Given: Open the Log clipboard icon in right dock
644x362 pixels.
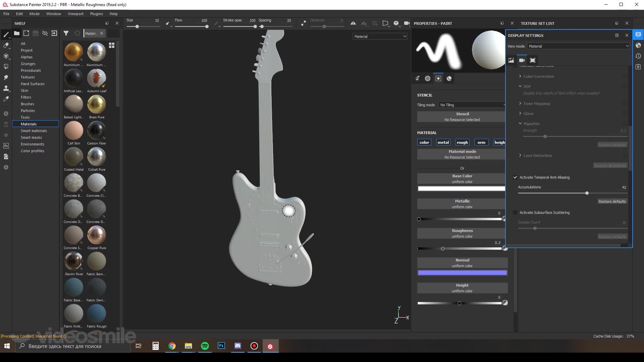Looking at the screenshot, I should (x=638, y=67).
